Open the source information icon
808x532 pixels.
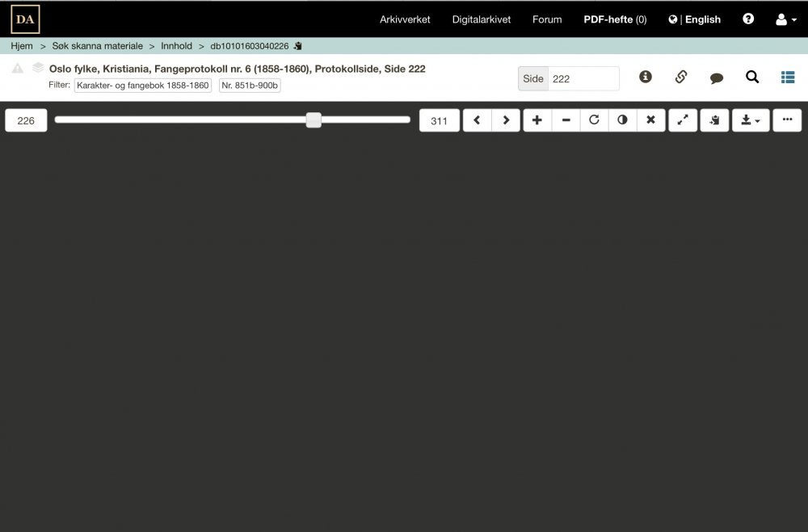click(645, 77)
